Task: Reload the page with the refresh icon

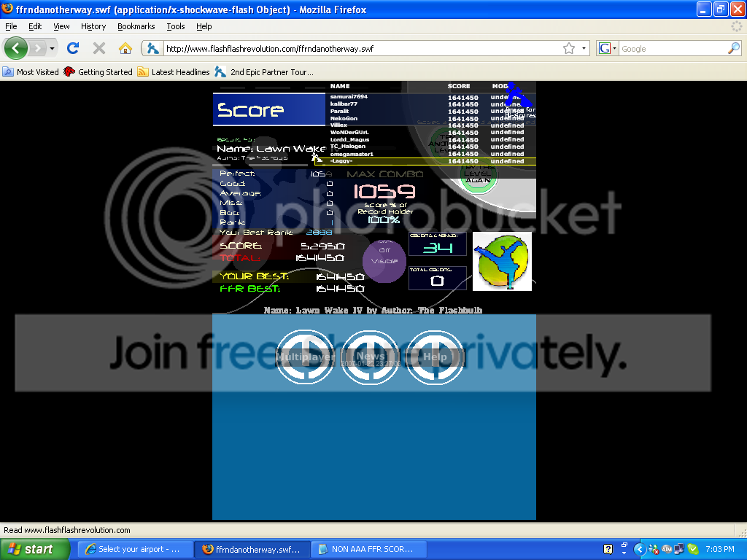Action: pyautogui.click(x=73, y=49)
